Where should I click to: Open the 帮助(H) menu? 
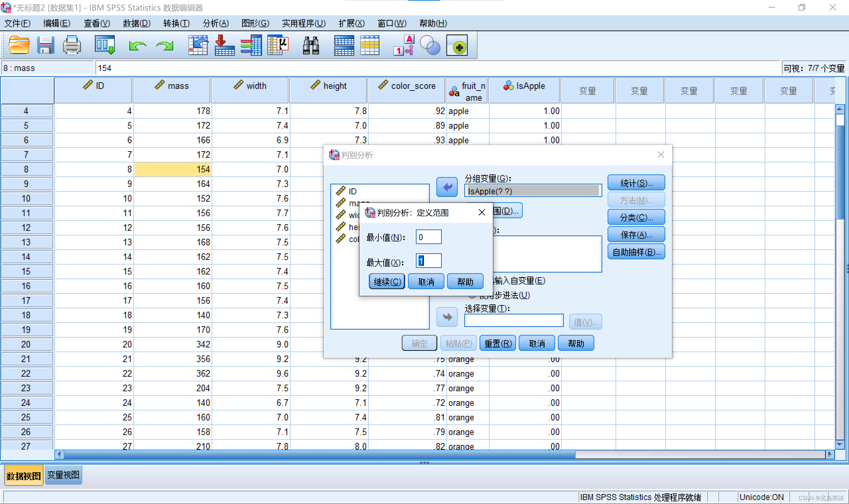coord(433,23)
